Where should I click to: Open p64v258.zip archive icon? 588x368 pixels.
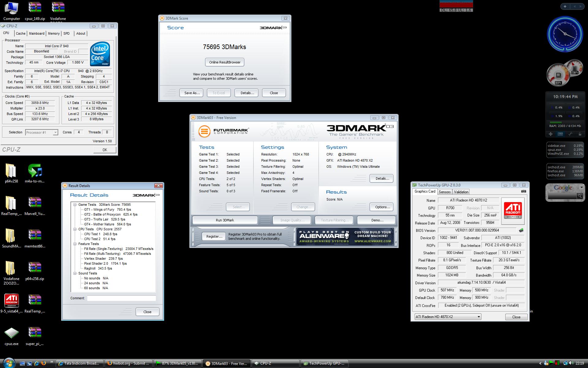point(35,271)
